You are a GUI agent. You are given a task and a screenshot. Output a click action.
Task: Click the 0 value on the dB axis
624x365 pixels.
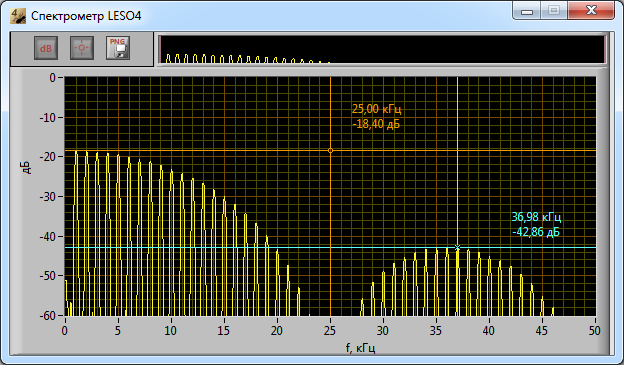(53, 78)
